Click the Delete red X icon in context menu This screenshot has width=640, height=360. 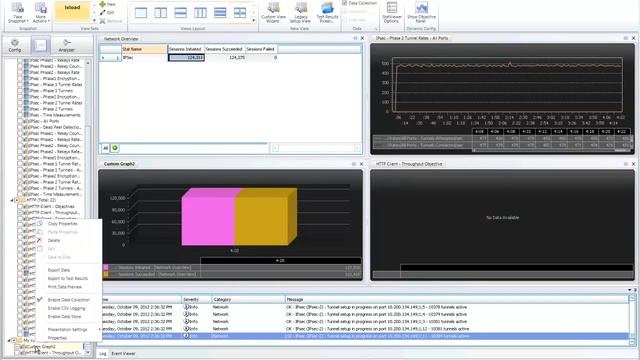click(x=40, y=240)
